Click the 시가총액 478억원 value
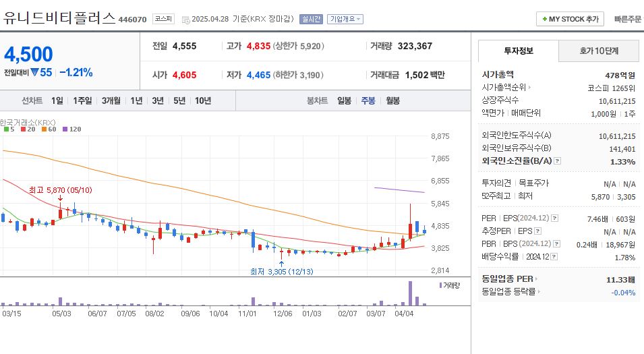Viewport: 644px width, 354px height. pyautogui.click(x=620, y=76)
